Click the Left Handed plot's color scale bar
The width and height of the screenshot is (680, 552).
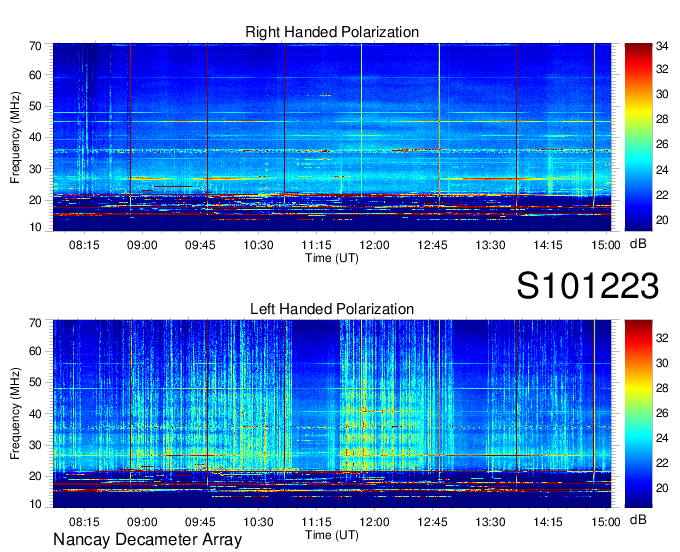pyautogui.click(x=638, y=414)
